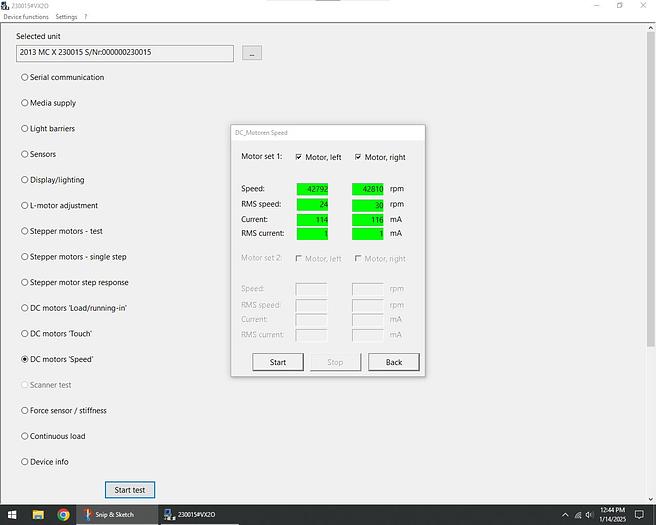Screen dimensions: 656x525
Task: Open the Settings menu
Action: click(66, 17)
